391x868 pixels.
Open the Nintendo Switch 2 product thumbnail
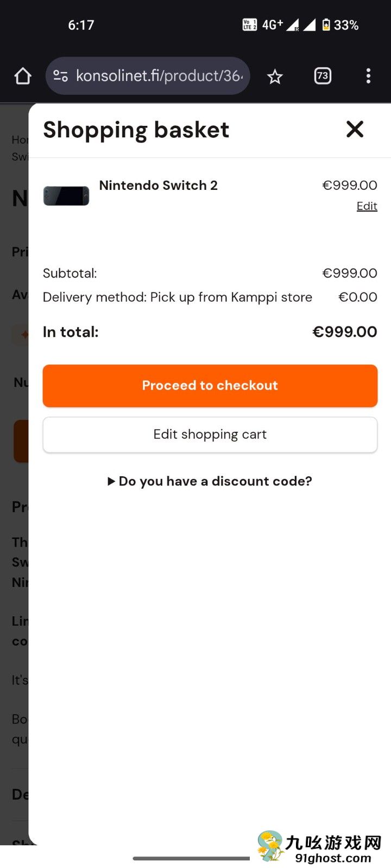pyautogui.click(x=66, y=196)
